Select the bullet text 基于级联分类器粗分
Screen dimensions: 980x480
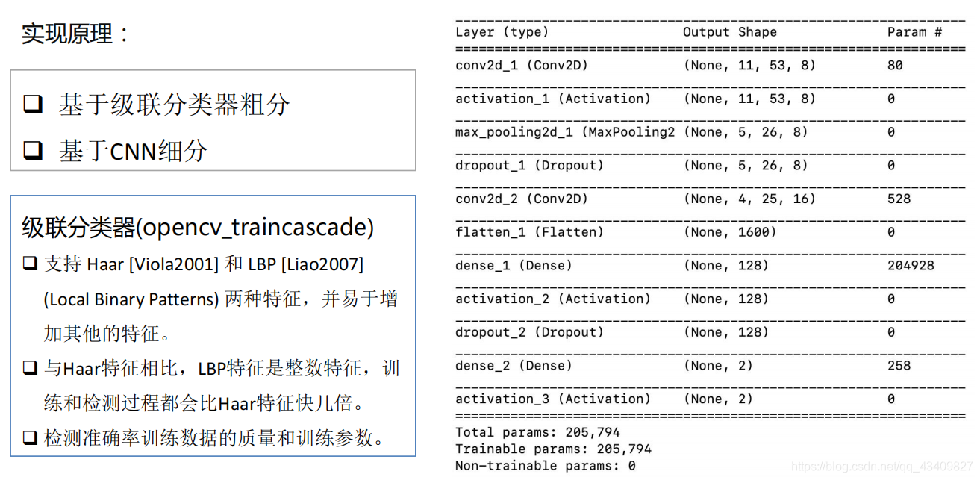(175, 105)
